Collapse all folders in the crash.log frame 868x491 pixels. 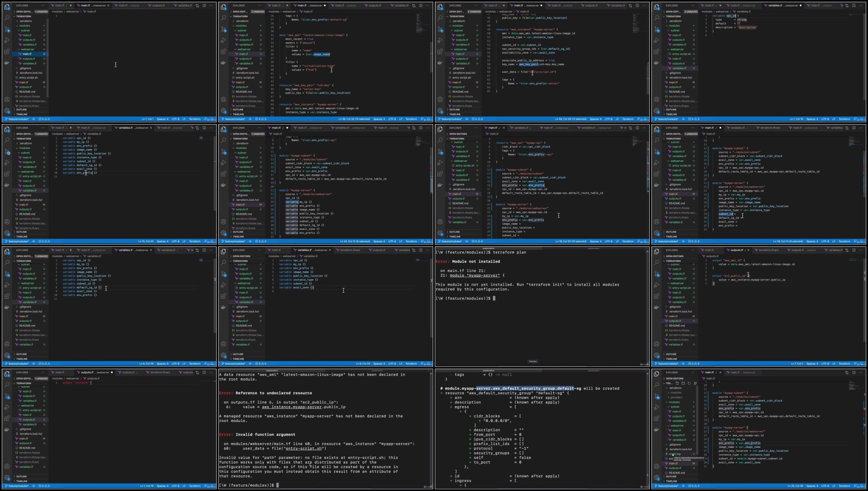coord(695,383)
